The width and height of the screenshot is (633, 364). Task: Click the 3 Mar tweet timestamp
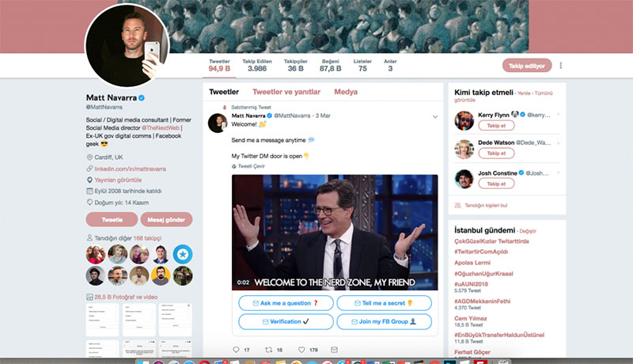point(323,116)
